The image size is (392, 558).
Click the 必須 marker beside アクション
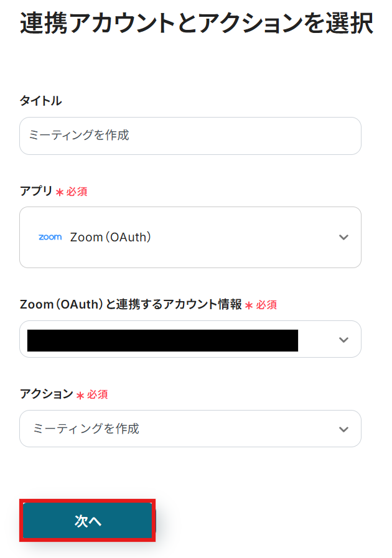point(98,394)
